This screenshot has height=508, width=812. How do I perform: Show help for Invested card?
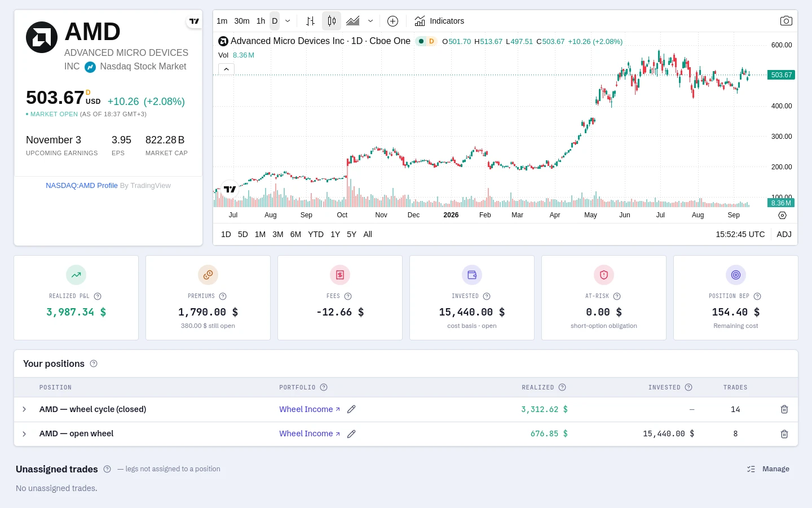pos(487,296)
